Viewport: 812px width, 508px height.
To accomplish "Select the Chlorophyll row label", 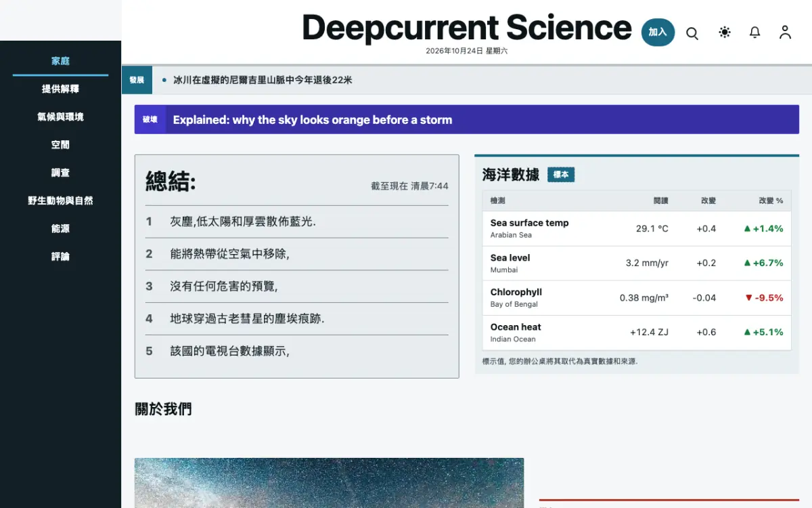I will coord(516,292).
